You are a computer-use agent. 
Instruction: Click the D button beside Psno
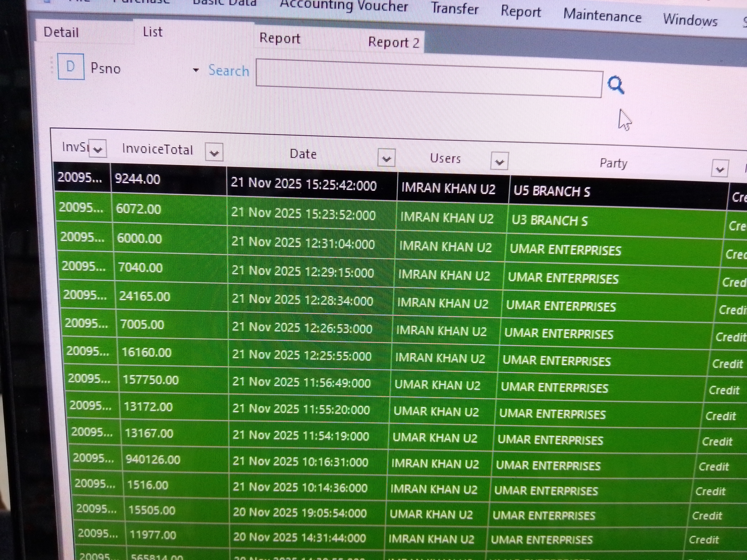pyautogui.click(x=71, y=67)
